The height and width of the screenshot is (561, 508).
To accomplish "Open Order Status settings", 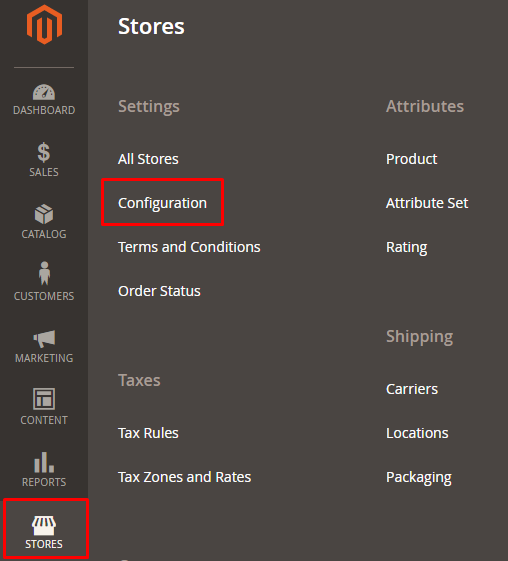I will click(159, 291).
